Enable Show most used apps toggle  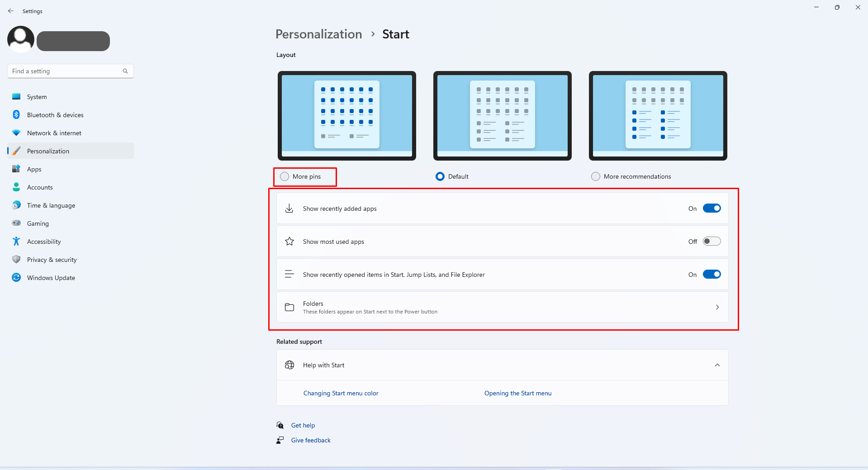tap(711, 242)
